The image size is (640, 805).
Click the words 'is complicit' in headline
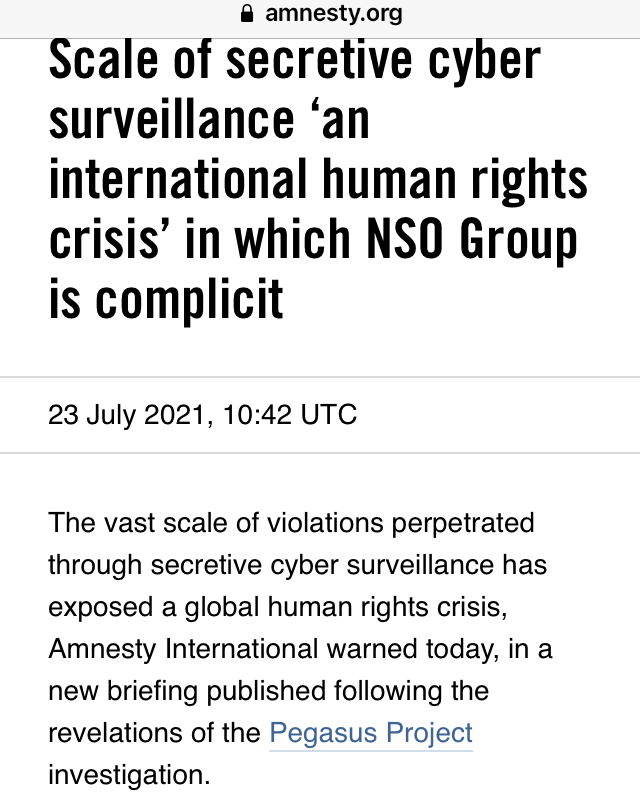(x=166, y=299)
